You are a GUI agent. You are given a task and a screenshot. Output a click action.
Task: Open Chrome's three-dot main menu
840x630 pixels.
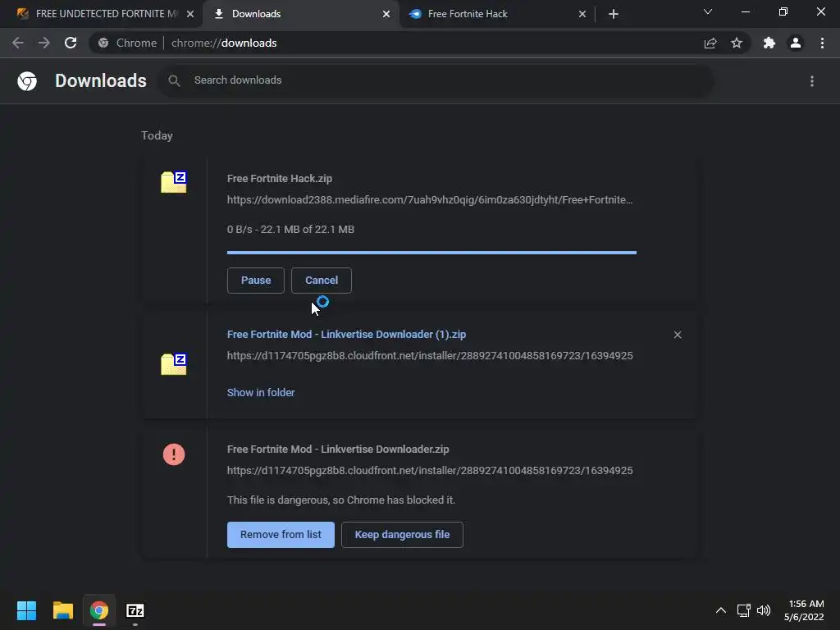(822, 43)
